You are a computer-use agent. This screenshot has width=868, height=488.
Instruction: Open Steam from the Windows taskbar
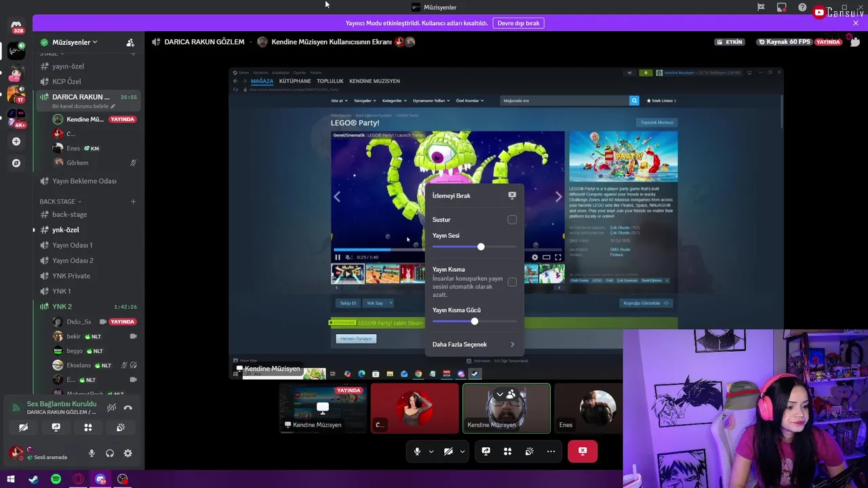[33, 479]
